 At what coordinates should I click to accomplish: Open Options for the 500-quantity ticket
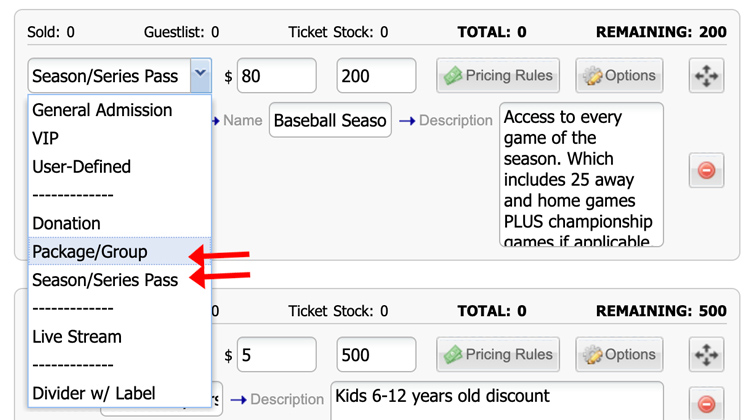pos(619,354)
